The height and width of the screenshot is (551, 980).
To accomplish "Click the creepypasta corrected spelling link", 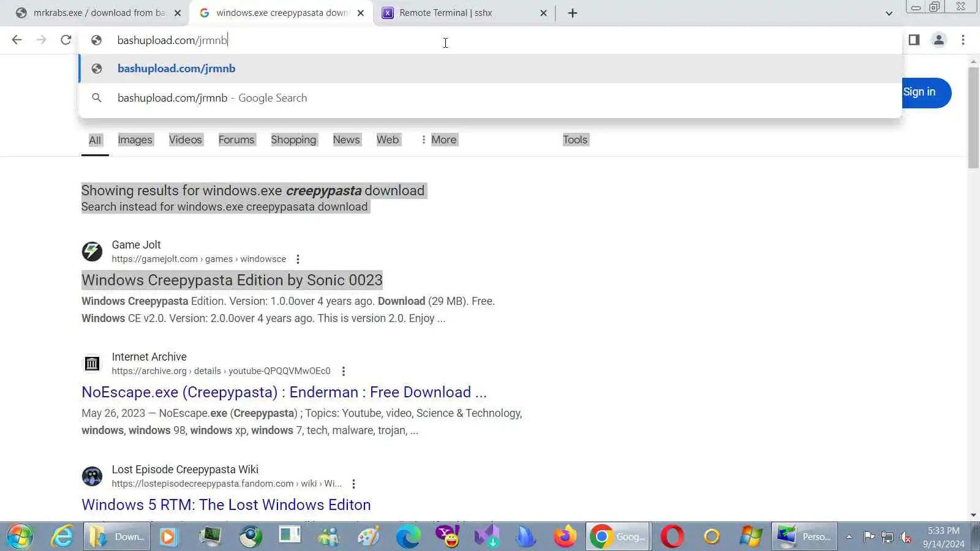I will (x=323, y=190).
